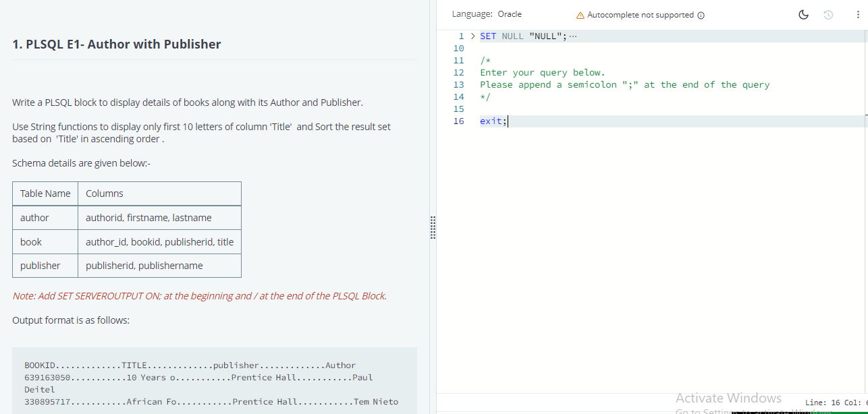Viewport: 868px width, 414px height.
Task: Collapse code using the chevron on line 1
Action: coord(472,36)
